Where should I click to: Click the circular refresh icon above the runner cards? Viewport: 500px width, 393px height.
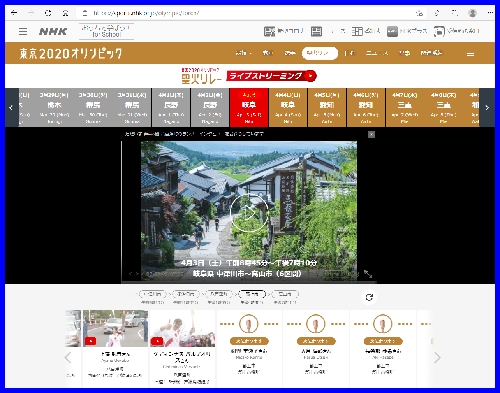(x=369, y=297)
